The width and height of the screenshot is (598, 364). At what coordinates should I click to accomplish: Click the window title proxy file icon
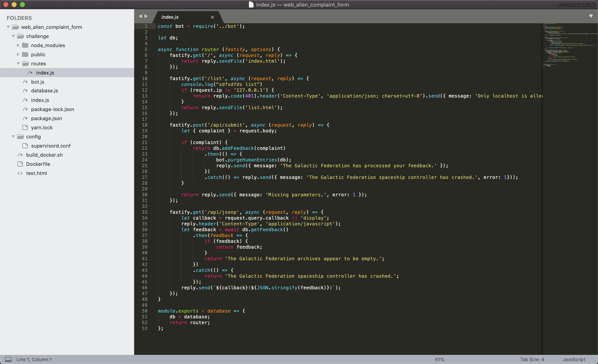(x=251, y=5)
